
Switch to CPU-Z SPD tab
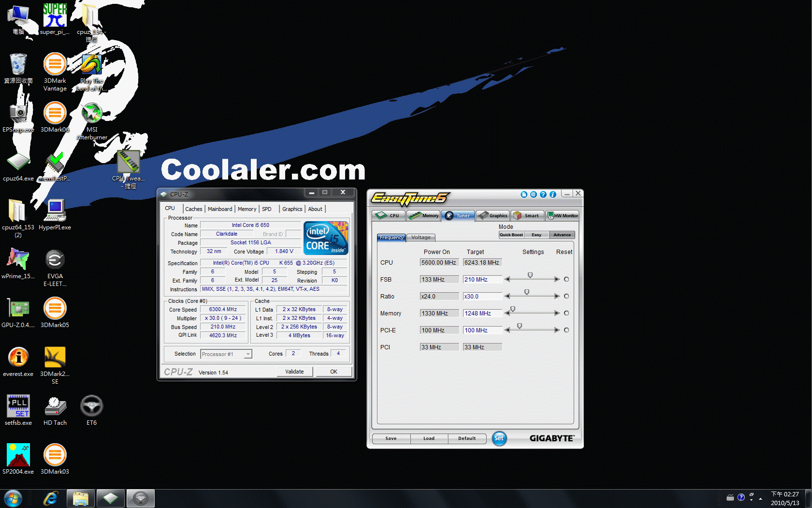point(267,209)
